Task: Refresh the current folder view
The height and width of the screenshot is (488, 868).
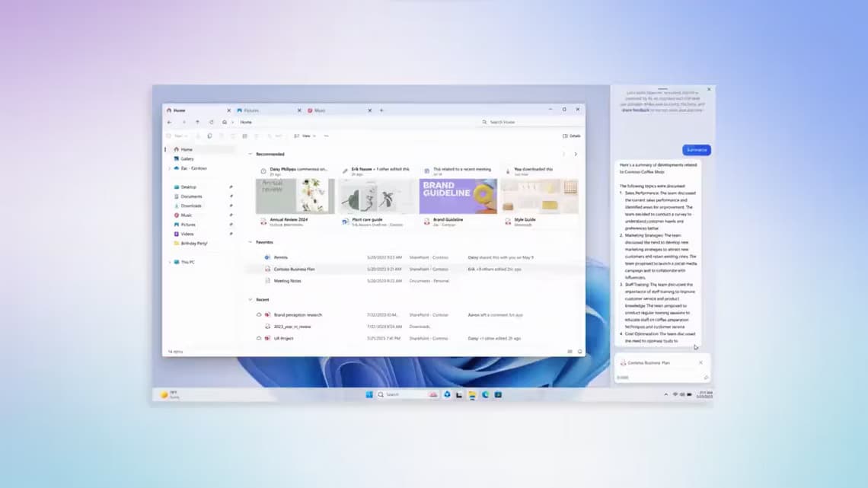Action: pyautogui.click(x=211, y=122)
